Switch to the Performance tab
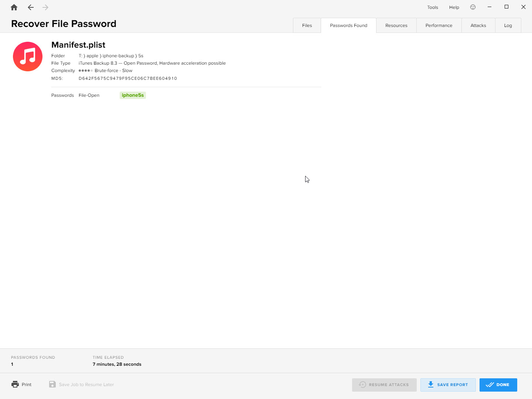 click(x=439, y=25)
